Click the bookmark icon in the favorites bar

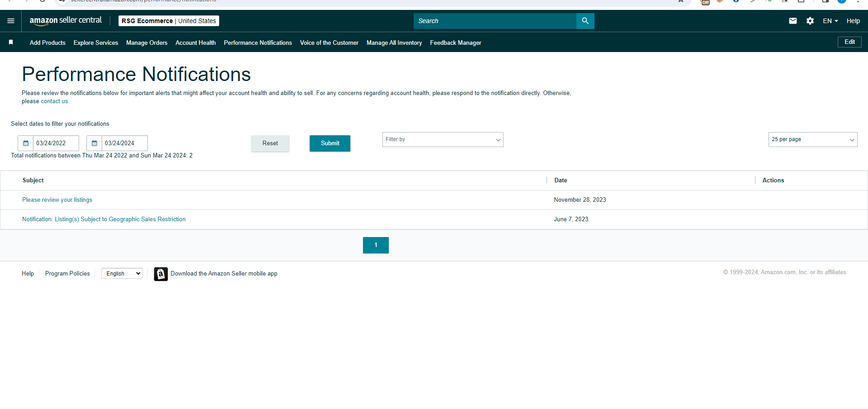click(11, 42)
